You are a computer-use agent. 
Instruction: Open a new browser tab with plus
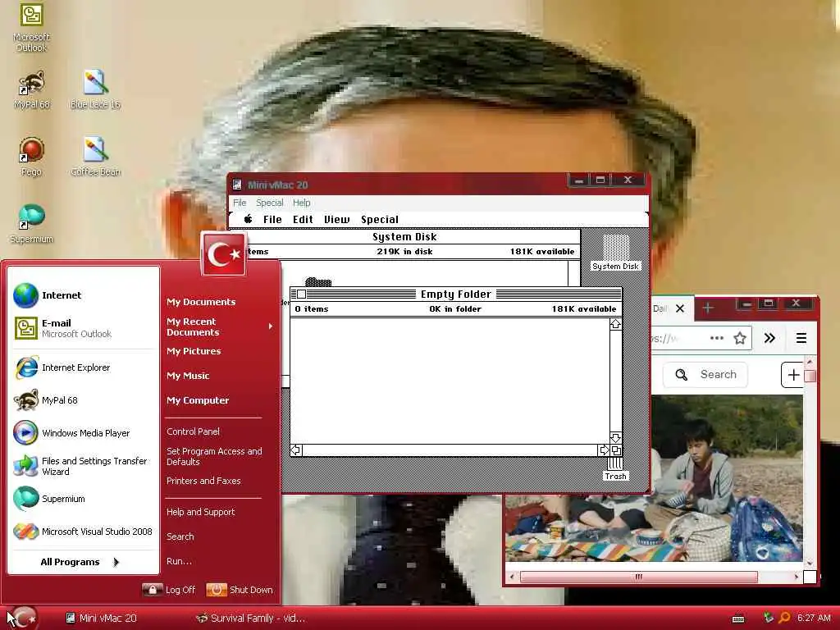click(x=708, y=308)
